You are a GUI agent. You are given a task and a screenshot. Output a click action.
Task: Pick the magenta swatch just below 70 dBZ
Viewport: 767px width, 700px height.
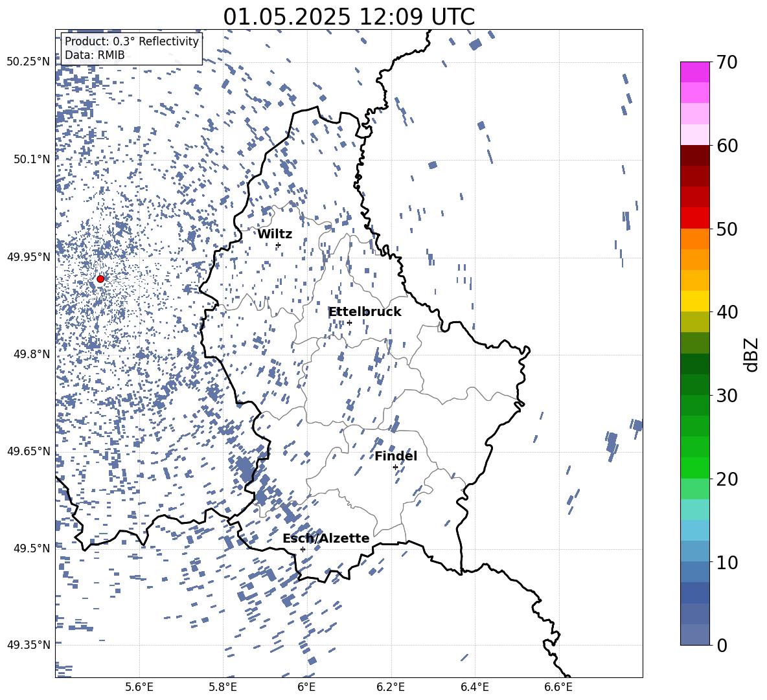tap(694, 72)
